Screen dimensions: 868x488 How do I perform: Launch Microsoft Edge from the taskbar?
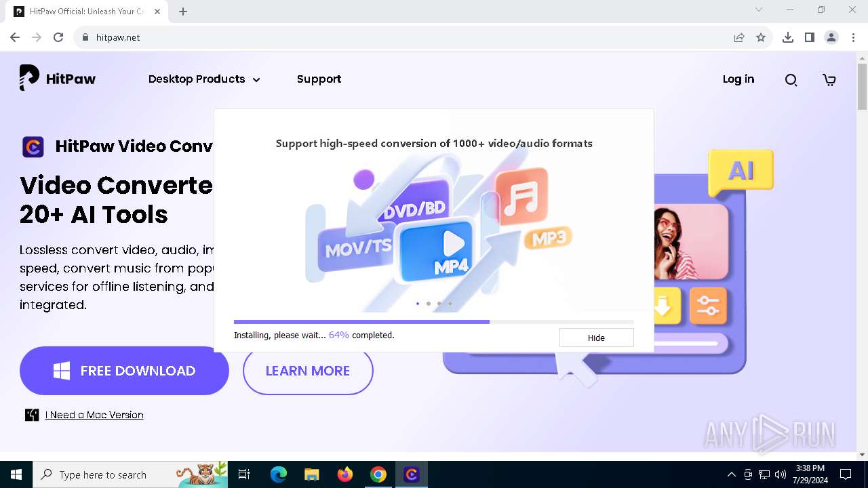click(x=279, y=474)
